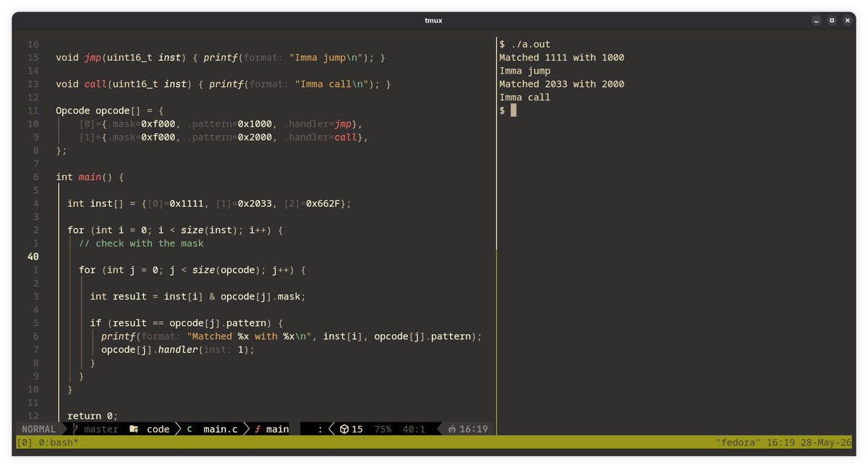Close the tmux terminal window
Image resolution: width=868 pixels, height=468 pixels.
(847, 20)
